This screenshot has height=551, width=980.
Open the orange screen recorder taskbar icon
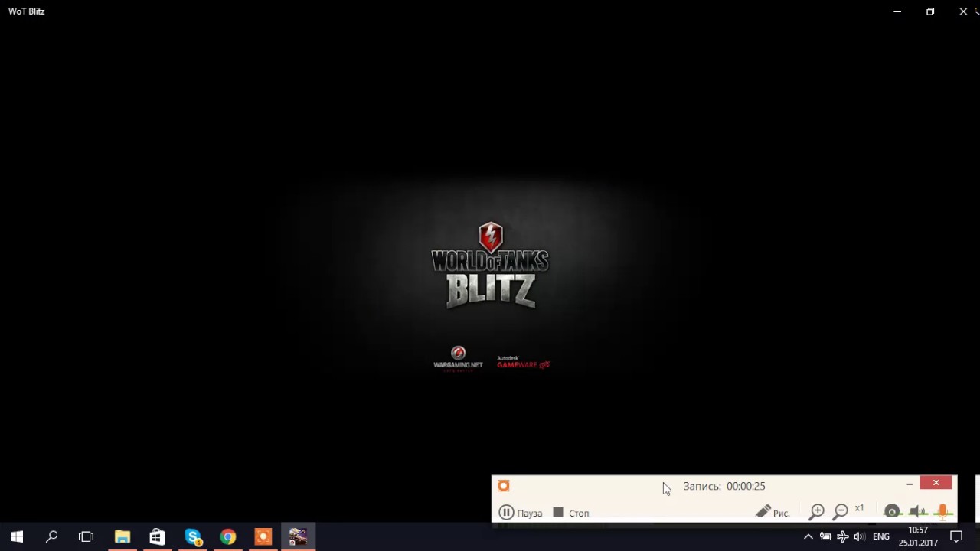[263, 537]
